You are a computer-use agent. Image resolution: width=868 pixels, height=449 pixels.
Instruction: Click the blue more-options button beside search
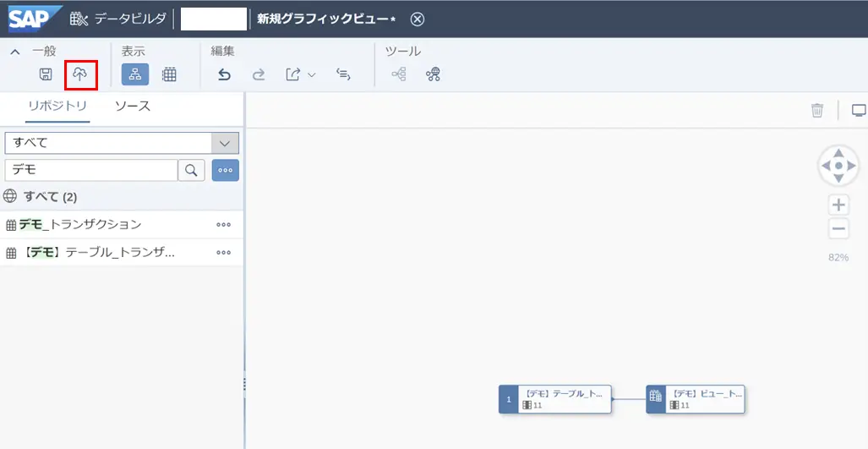point(226,171)
